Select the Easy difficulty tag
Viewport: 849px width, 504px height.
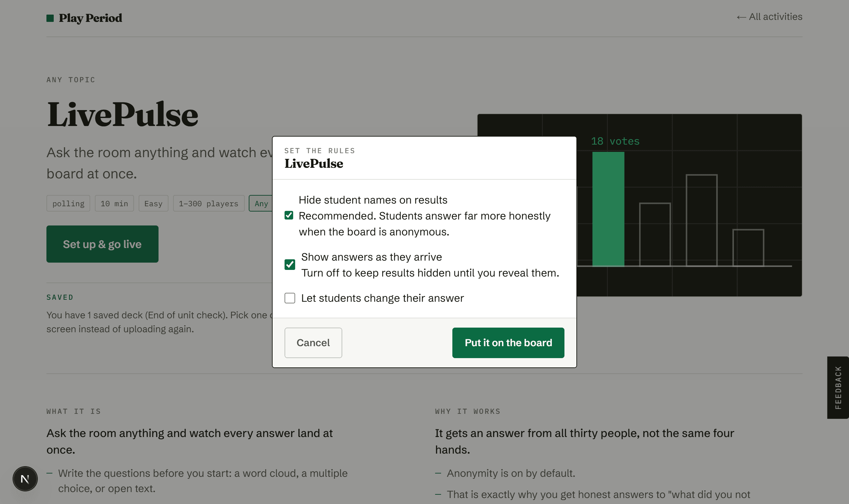tap(153, 204)
